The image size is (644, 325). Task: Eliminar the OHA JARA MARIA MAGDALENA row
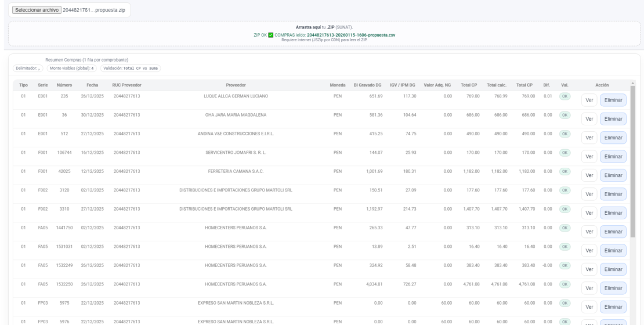coord(613,119)
